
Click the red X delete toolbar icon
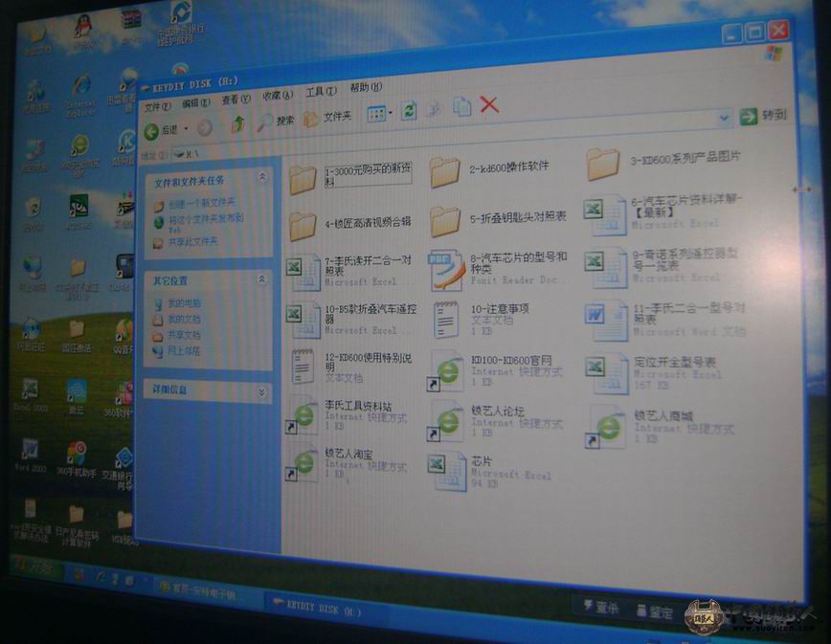click(489, 104)
